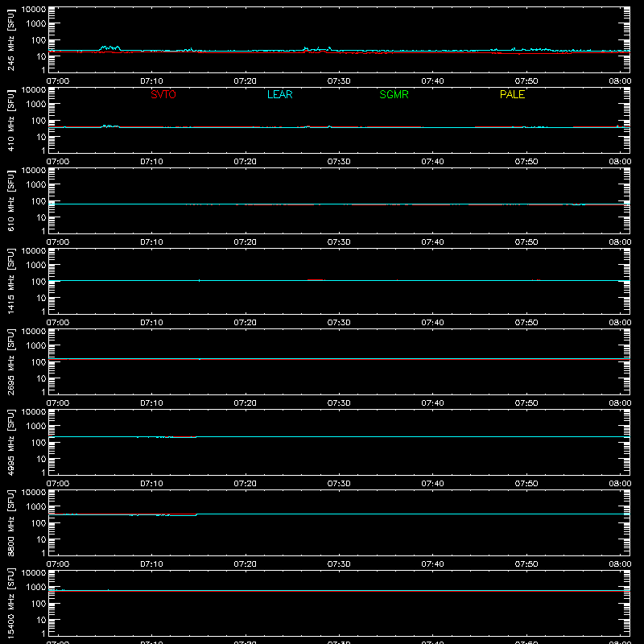Click 07:30 time label below 245 MHz plot
The height and width of the screenshot is (644, 644).
click(x=339, y=81)
